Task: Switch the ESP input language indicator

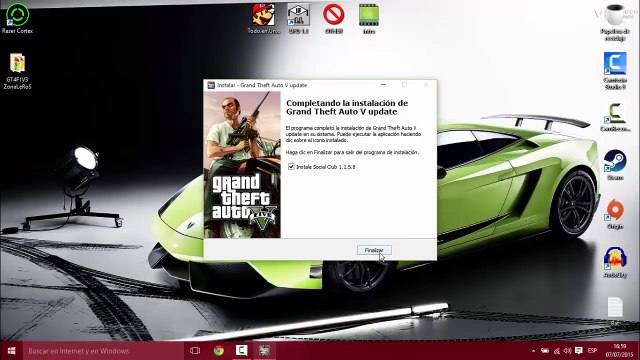Action: point(593,351)
